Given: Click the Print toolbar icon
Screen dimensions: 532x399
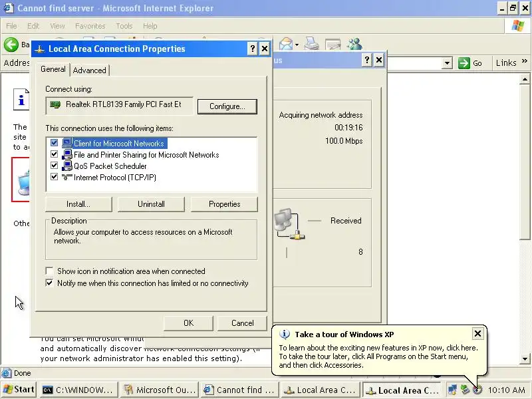Looking at the screenshot, I should 311,44.
